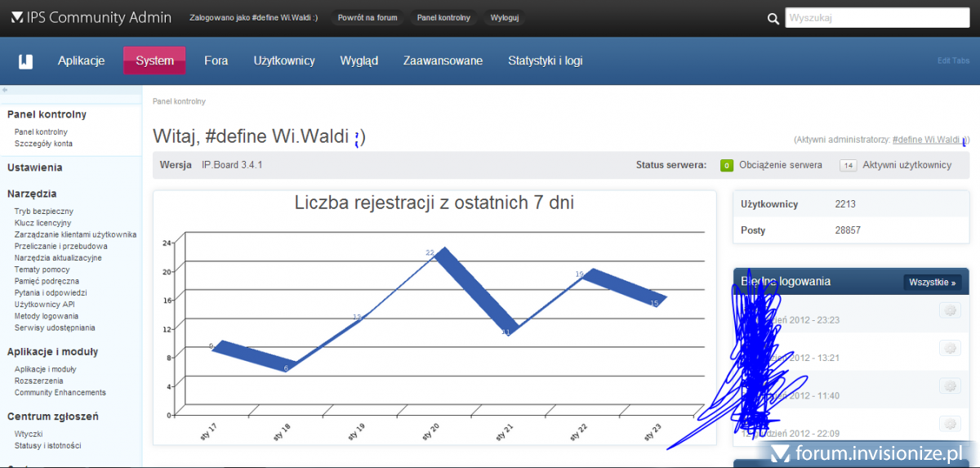
Task: Expand the Ustawienia sidebar section
Action: tap(35, 167)
